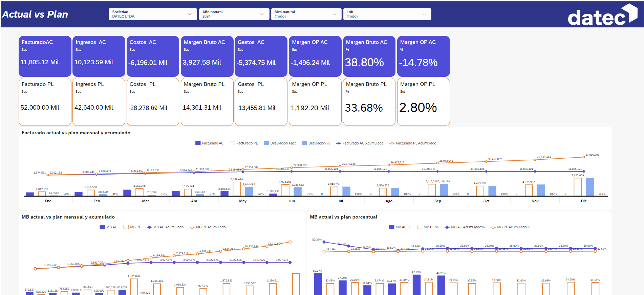Click the Mar month axis label
644x295 pixels.
pyautogui.click(x=146, y=201)
